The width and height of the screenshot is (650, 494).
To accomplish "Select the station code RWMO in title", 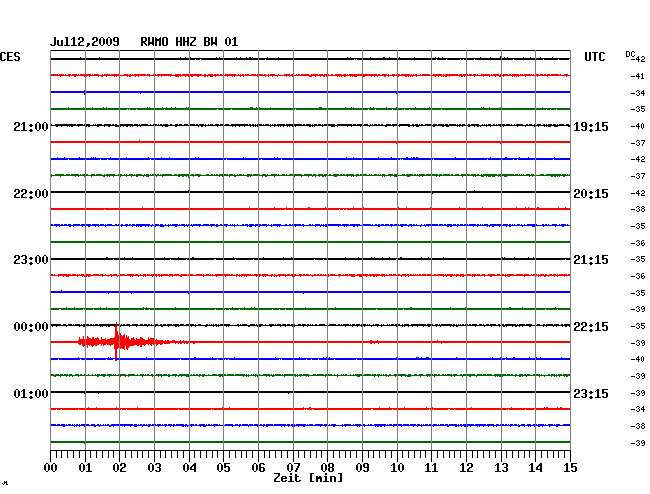I will tap(154, 42).
